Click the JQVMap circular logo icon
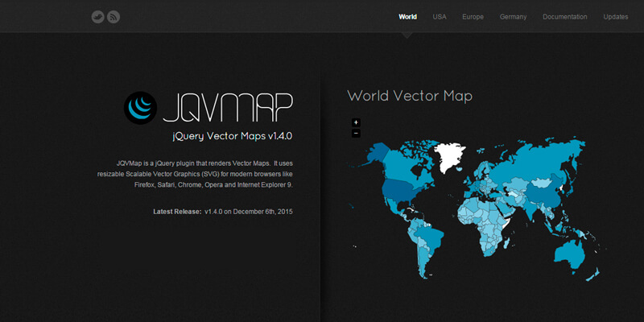The height and width of the screenshot is (322, 644). [139, 106]
